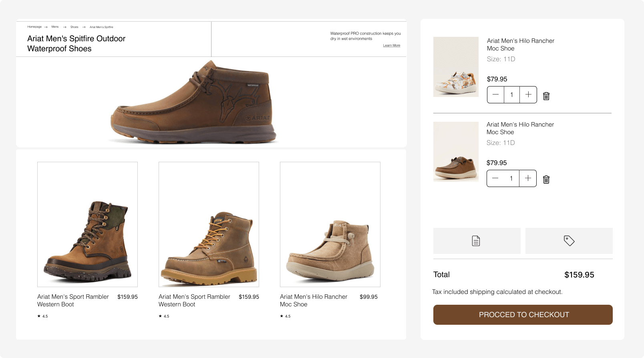The height and width of the screenshot is (358, 644).
Task: Open brown Hilo Rancher cart item image
Action: [x=456, y=152]
